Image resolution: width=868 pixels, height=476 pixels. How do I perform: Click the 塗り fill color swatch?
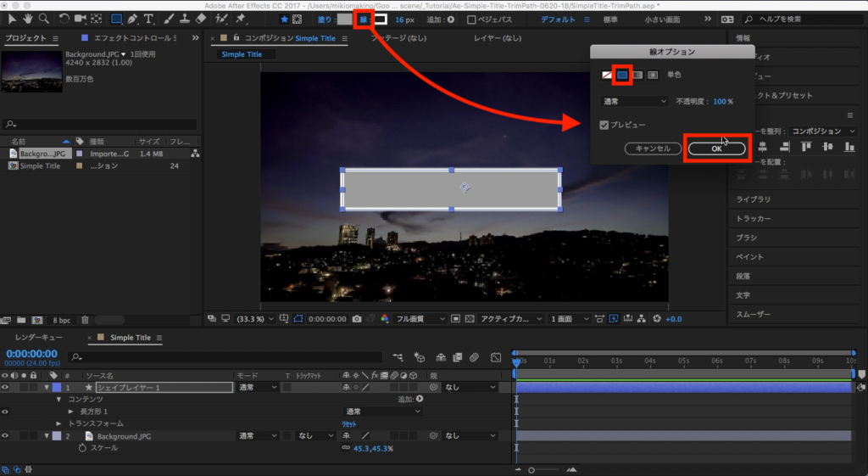[x=343, y=19]
